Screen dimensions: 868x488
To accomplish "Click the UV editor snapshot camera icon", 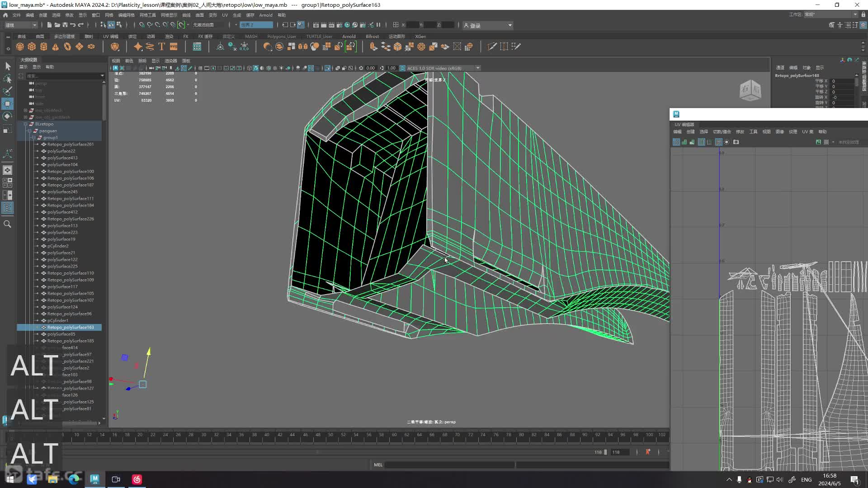I will [736, 142].
